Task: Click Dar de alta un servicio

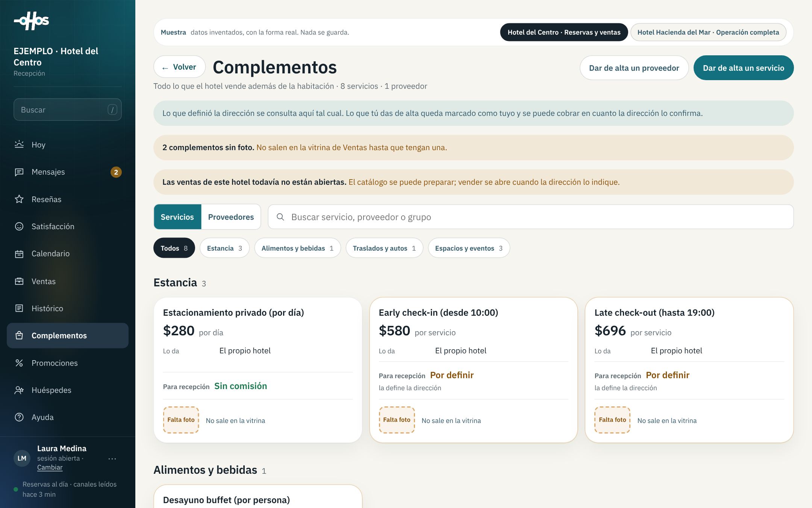Action: (744, 68)
